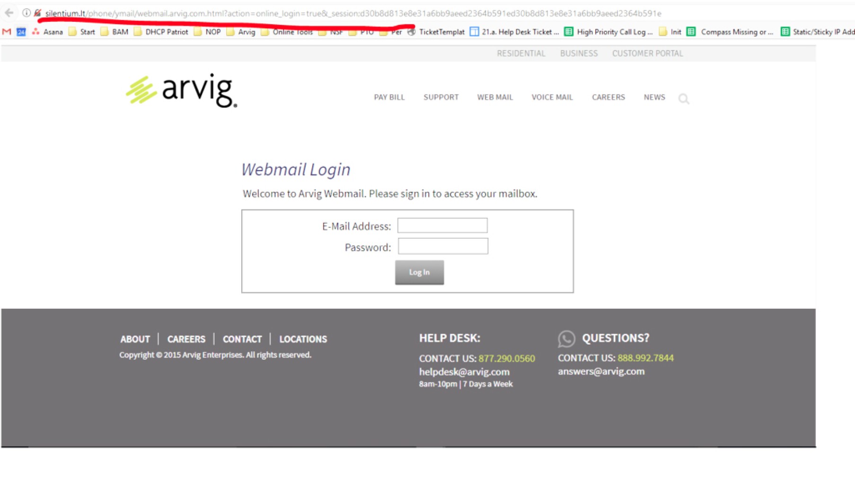Open the Arvig bookmarks folder

[243, 32]
